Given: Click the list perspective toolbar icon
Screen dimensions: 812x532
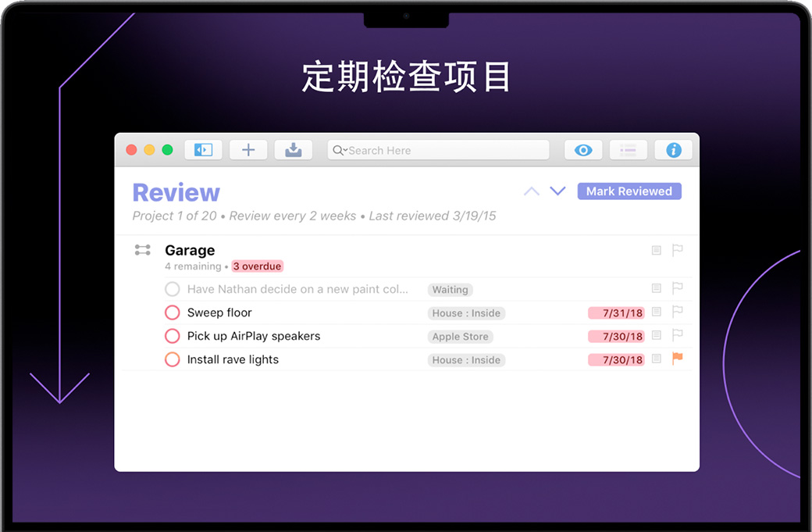Looking at the screenshot, I should (x=628, y=150).
